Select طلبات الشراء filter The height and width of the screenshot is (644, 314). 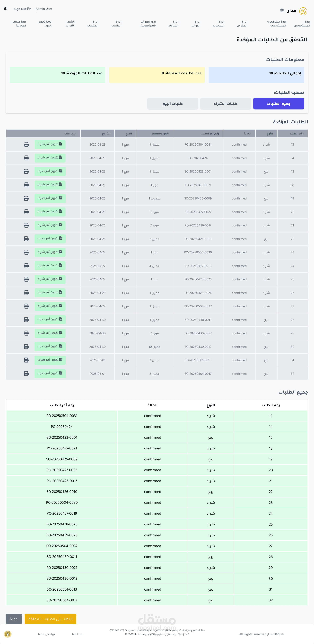click(x=225, y=104)
